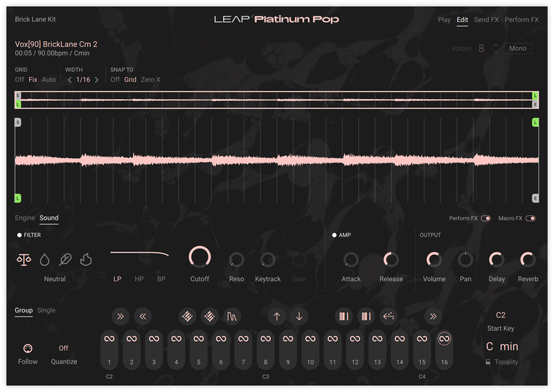This screenshot has width=554, height=392.
Task: Select the HP filter type
Action: pos(139,279)
